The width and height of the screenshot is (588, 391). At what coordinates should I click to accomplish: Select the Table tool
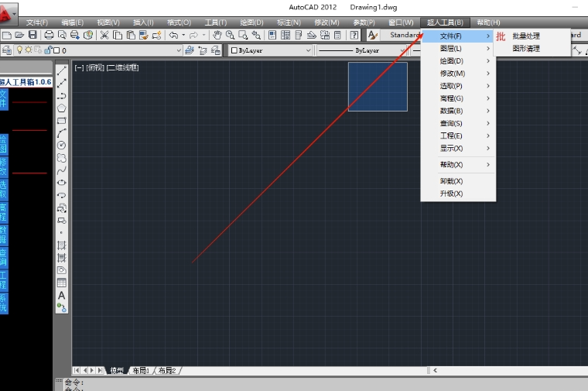coord(61,283)
